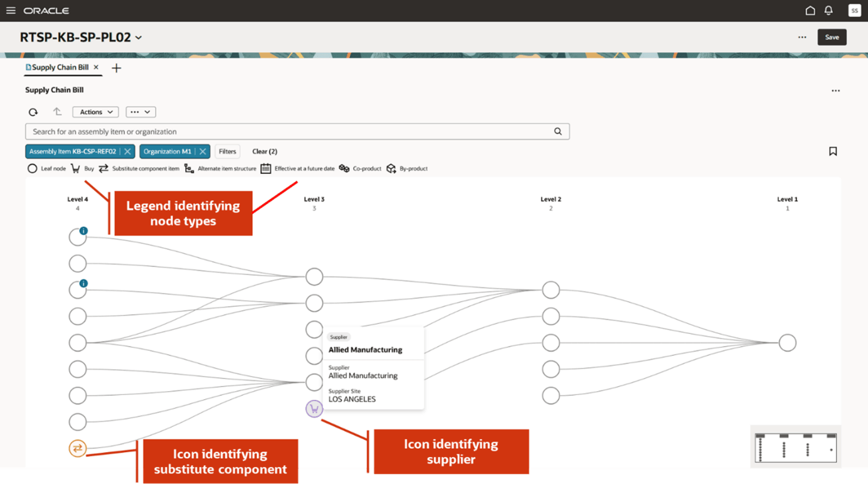Close the Supply Chain Bill tab

coord(96,67)
